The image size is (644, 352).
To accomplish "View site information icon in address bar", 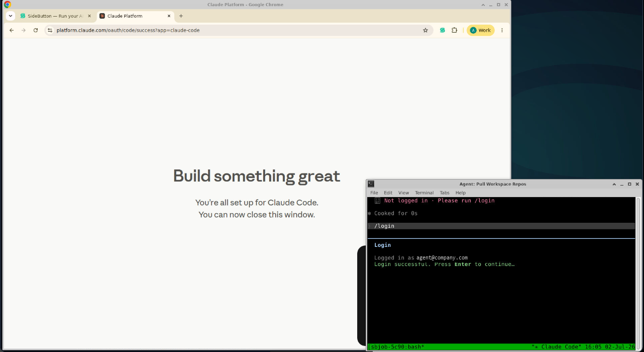I will pyautogui.click(x=50, y=30).
